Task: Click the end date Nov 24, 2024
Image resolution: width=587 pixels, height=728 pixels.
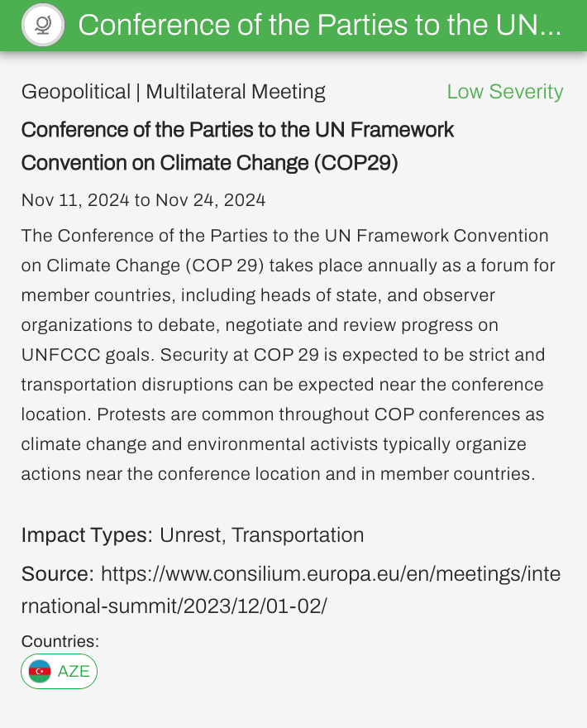Action: click(210, 200)
